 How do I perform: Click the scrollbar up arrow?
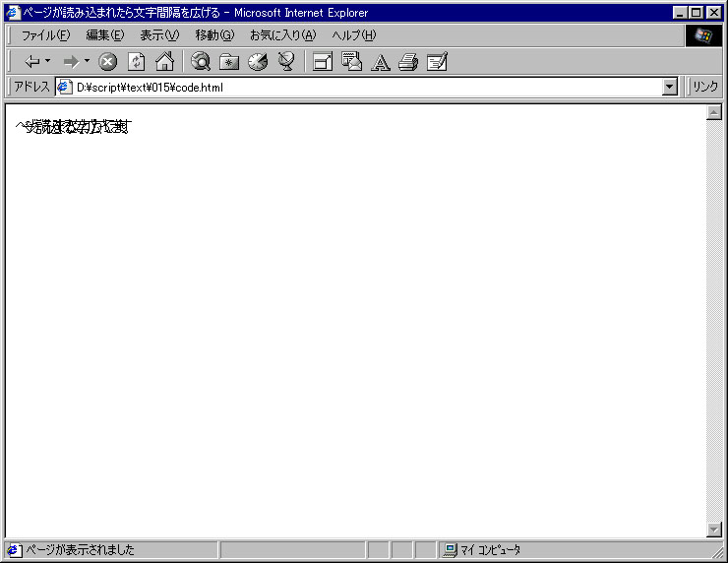point(713,112)
